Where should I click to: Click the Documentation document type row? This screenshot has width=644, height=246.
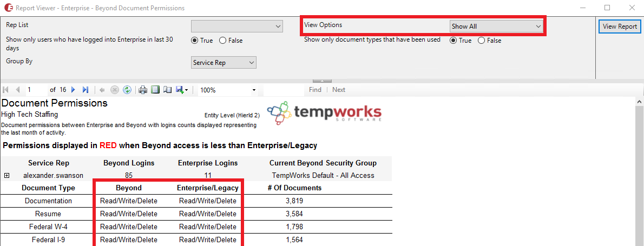click(x=196, y=201)
